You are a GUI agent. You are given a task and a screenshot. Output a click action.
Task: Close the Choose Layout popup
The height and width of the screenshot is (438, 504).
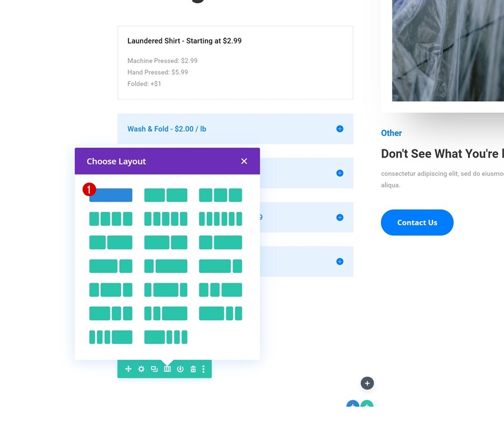point(244,161)
